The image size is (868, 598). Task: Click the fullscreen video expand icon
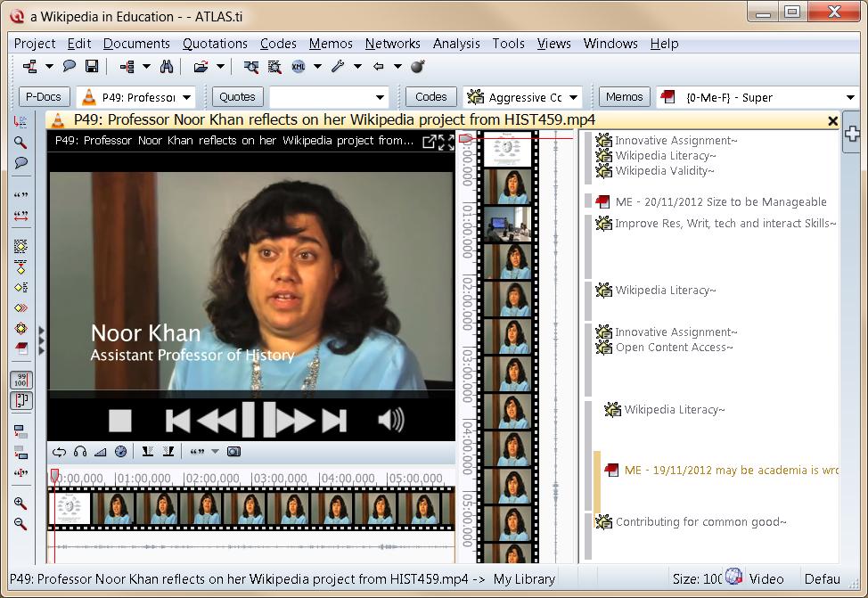click(446, 142)
